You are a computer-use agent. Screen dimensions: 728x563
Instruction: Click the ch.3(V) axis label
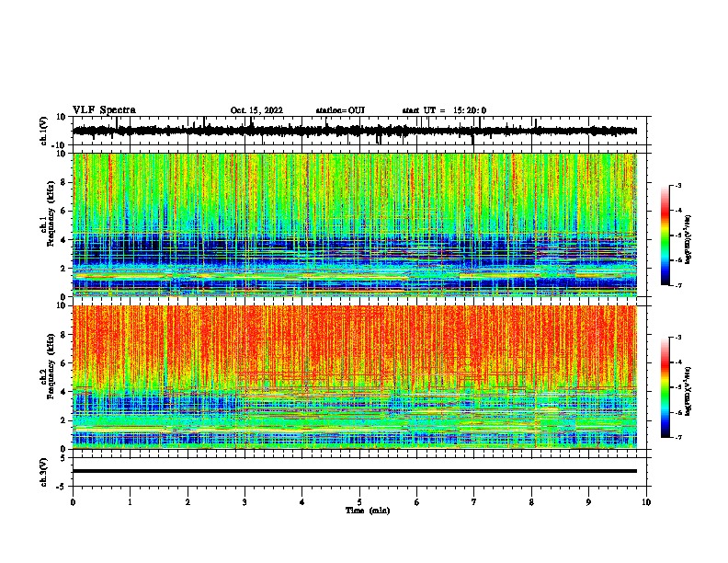click(x=44, y=472)
